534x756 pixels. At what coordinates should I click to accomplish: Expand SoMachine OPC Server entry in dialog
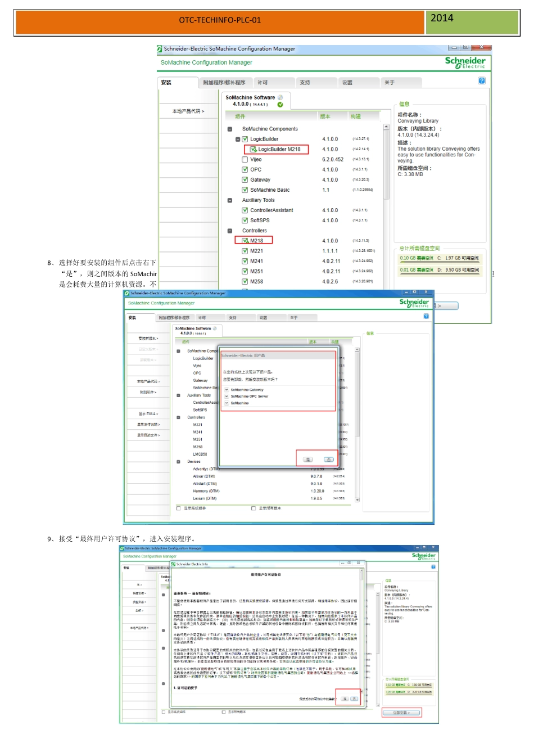click(227, 397)
